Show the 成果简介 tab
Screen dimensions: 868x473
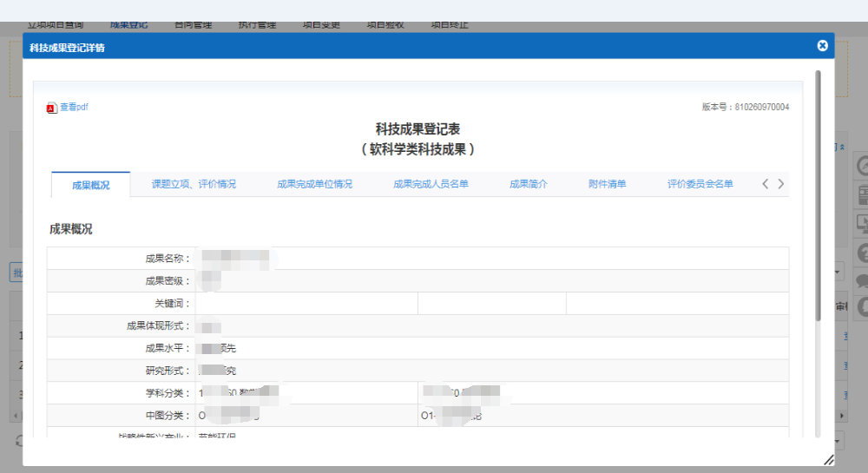point(528,184)
